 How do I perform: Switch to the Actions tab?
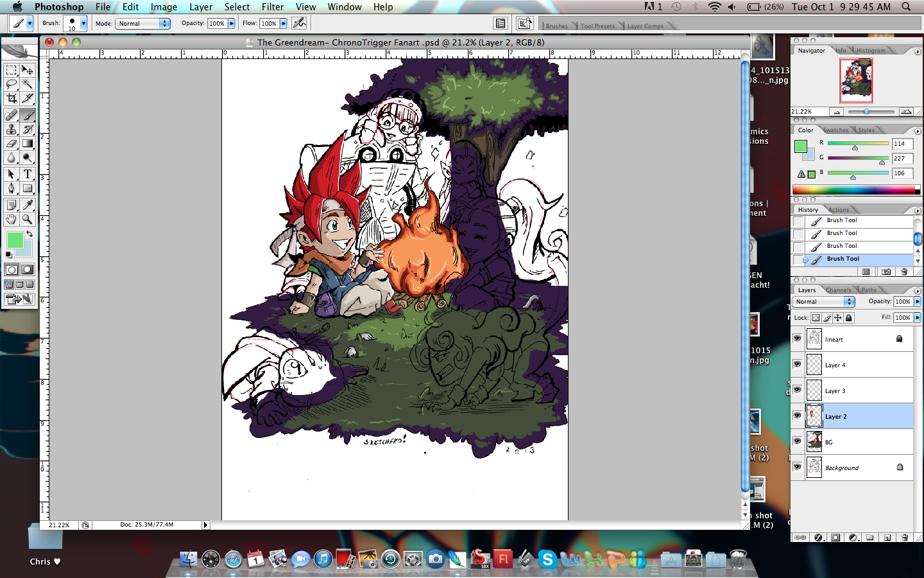point(839,210)
